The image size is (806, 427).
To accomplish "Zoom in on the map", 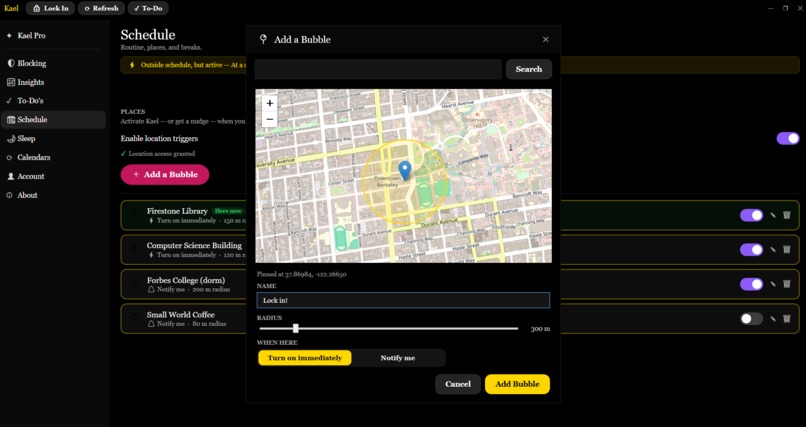I will point(269,103).
